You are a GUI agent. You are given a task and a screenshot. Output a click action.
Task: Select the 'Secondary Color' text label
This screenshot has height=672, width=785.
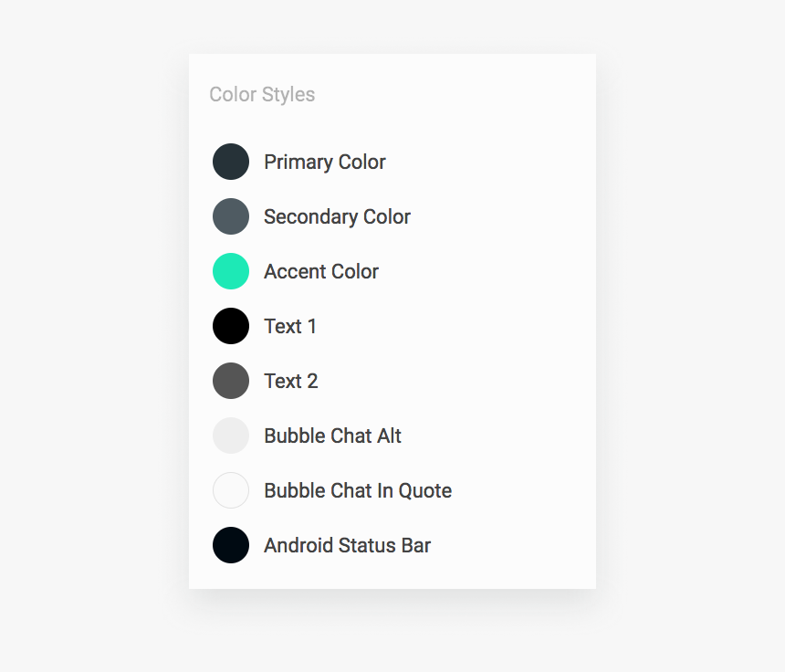tap(337, 216)
